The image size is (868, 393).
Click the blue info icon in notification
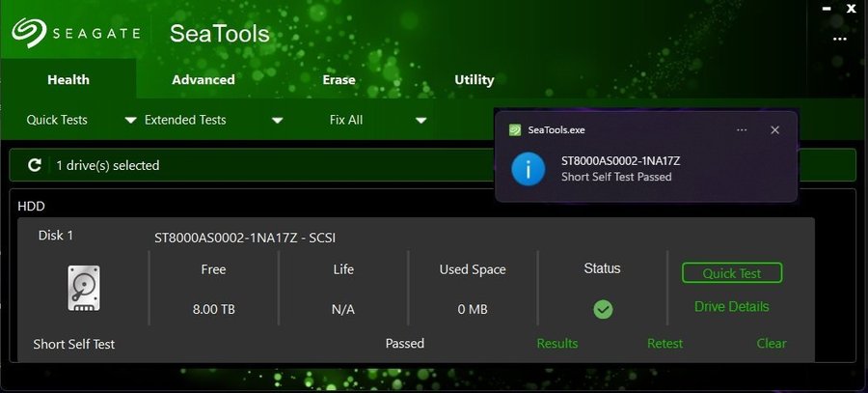point(528,169)
